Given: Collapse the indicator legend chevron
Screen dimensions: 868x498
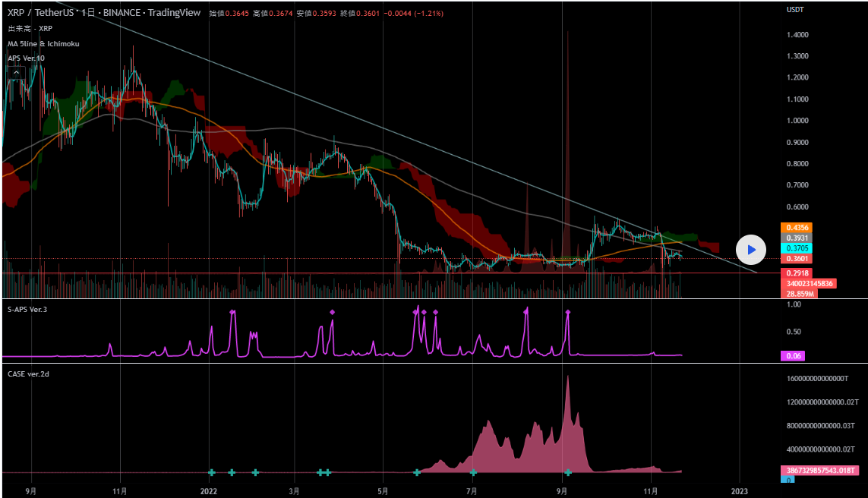Looking at the screenshot, I should point(15,73).
